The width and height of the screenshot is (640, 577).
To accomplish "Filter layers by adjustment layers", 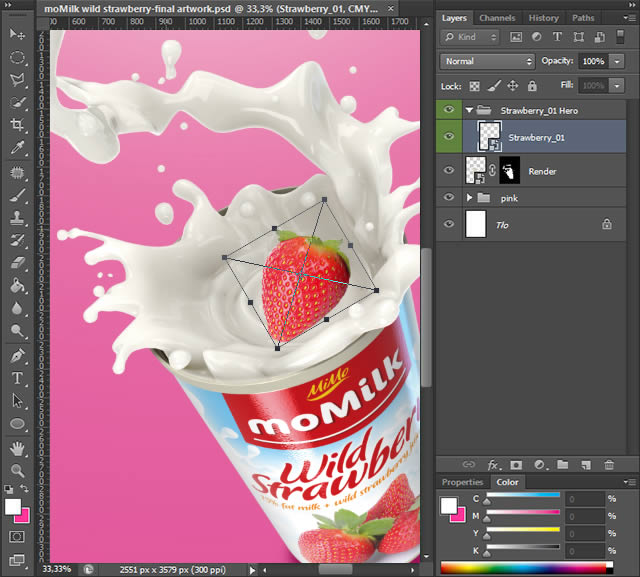I will coord(537,37).
